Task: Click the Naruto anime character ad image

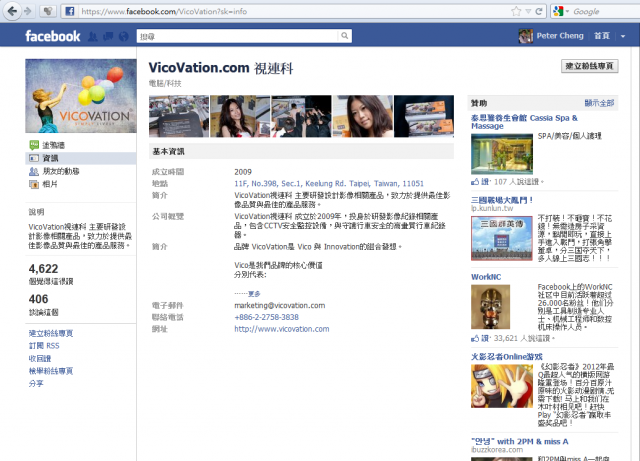Action: tap(502, 386)
